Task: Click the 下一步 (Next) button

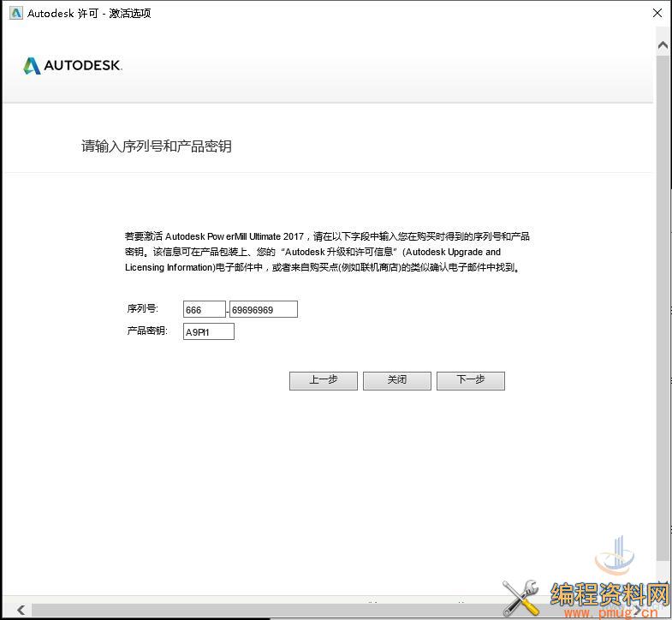Action: pos(471,380)
